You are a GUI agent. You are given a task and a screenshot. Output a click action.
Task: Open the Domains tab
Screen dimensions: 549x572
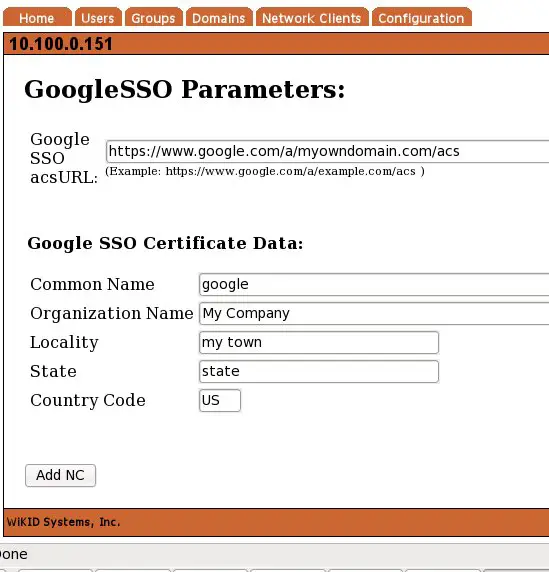coord(219,17)
